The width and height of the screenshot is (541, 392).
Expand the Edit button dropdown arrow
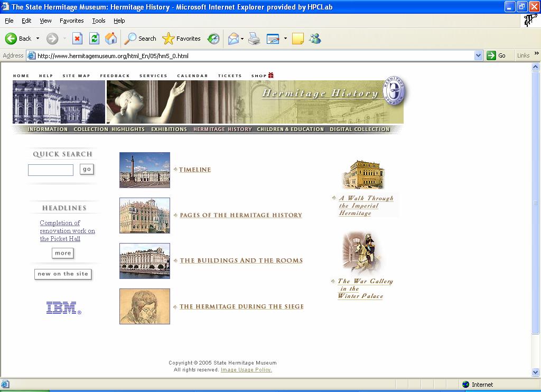285,39
